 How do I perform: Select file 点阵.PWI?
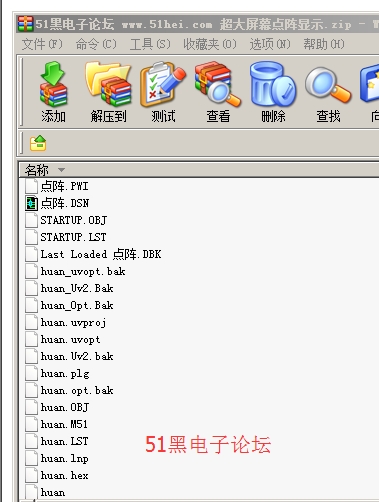[x=65, y=186]
